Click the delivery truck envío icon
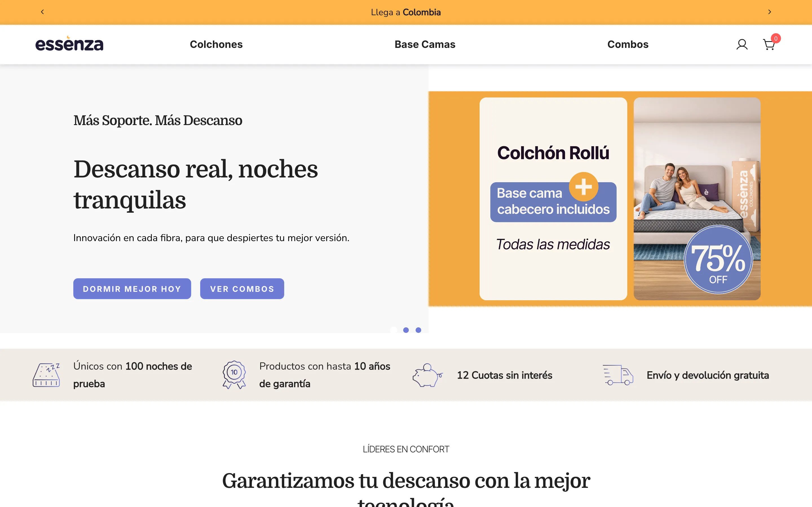 618,375
